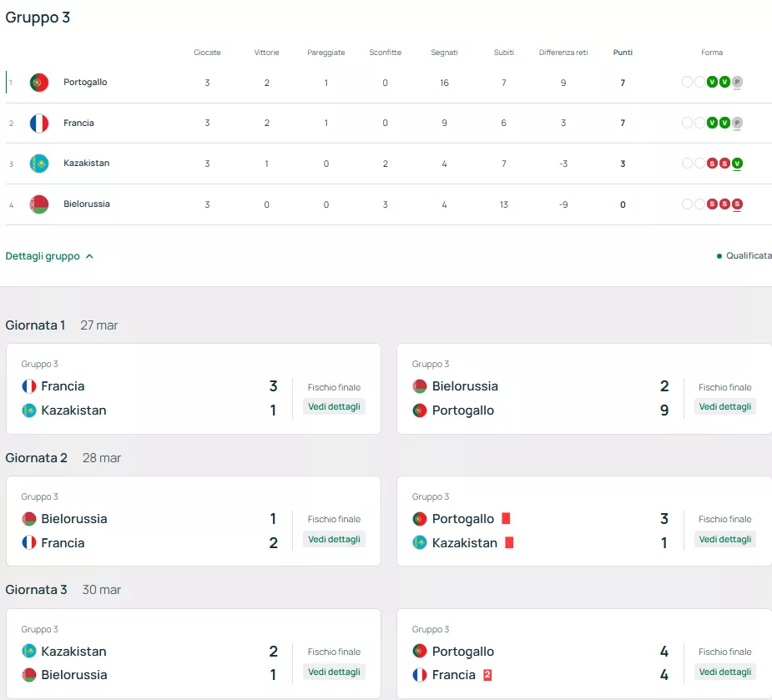Open Vedi dettagli for Bielorussia vs Portogallo
This screenshot has height=700, width=772.
[x=724, y=406]
